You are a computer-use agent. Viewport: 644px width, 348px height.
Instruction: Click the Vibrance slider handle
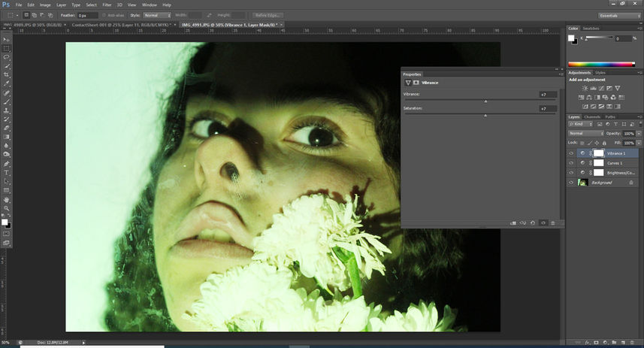point(485,101)
